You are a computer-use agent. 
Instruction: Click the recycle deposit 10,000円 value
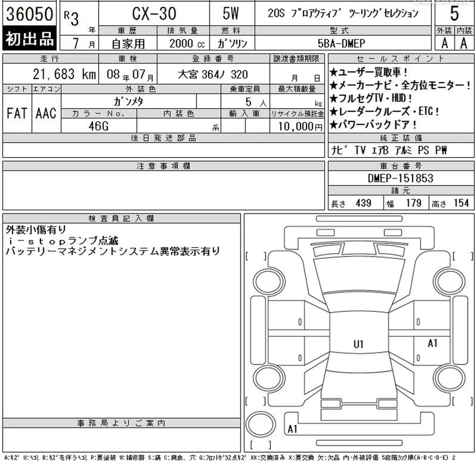[x=300, y=126]
